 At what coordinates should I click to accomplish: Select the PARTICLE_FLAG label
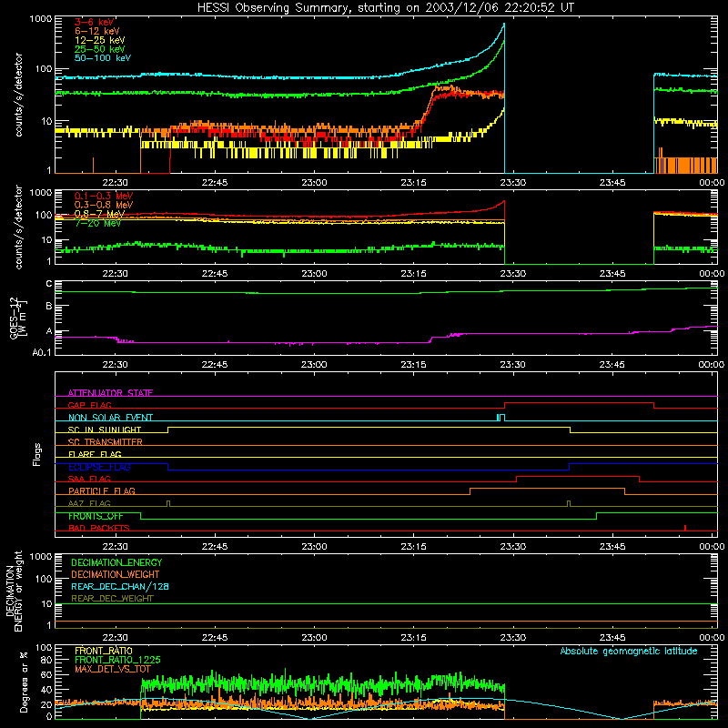pyautogui.click(x=102, y=490)
